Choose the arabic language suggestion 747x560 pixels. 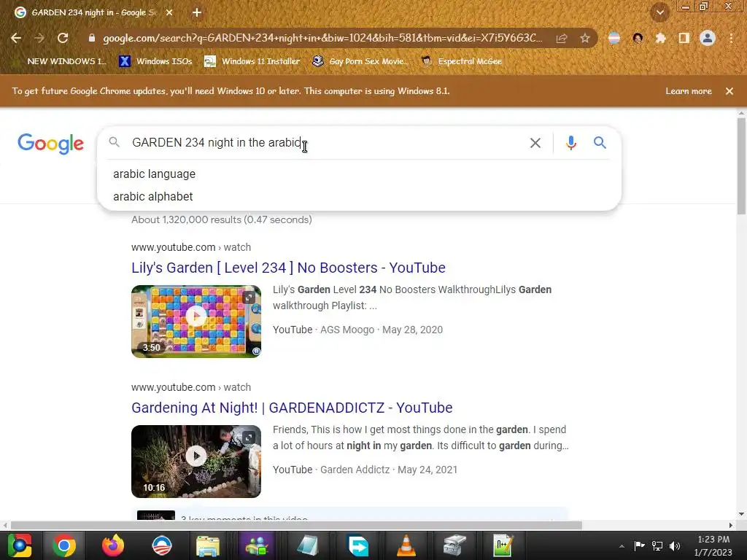155,174
